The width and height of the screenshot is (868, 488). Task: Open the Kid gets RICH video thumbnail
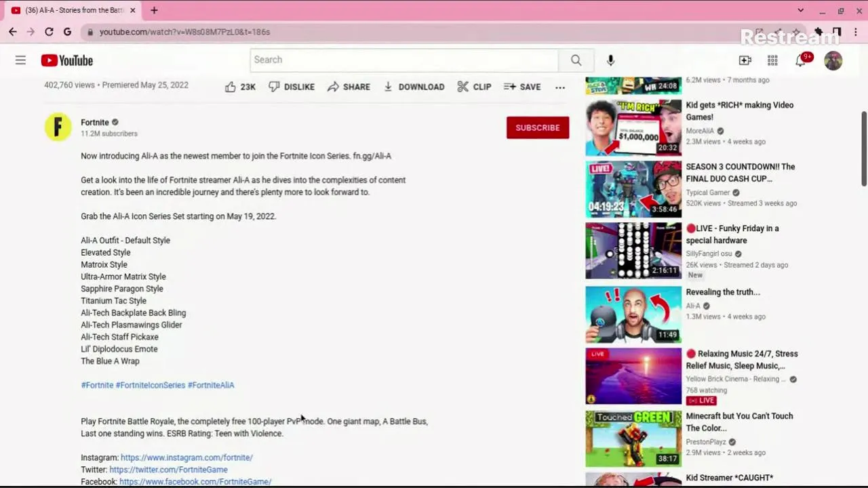click(633, 127)
